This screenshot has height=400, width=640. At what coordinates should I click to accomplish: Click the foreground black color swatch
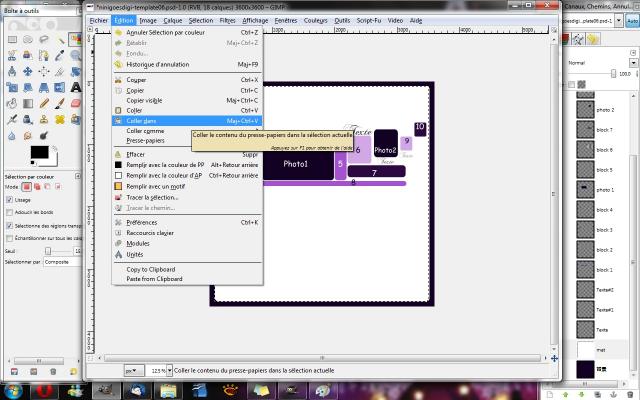point(39,152)
